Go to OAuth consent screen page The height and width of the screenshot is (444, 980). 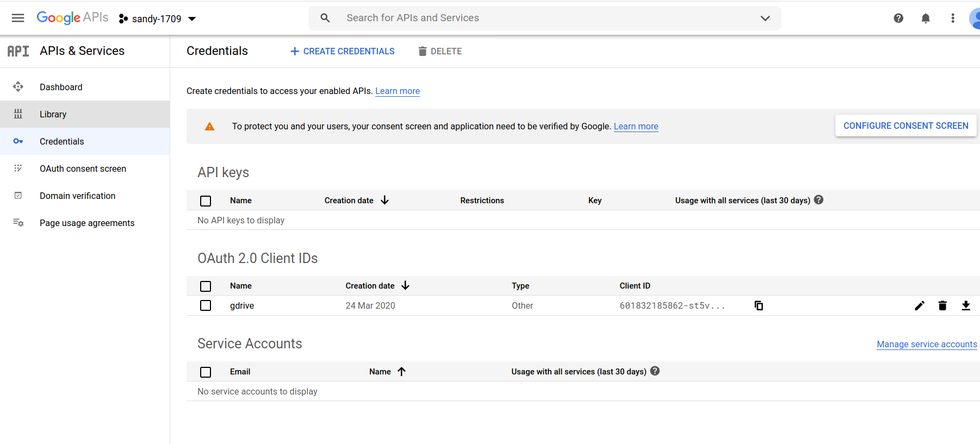(x=83, y=168)
